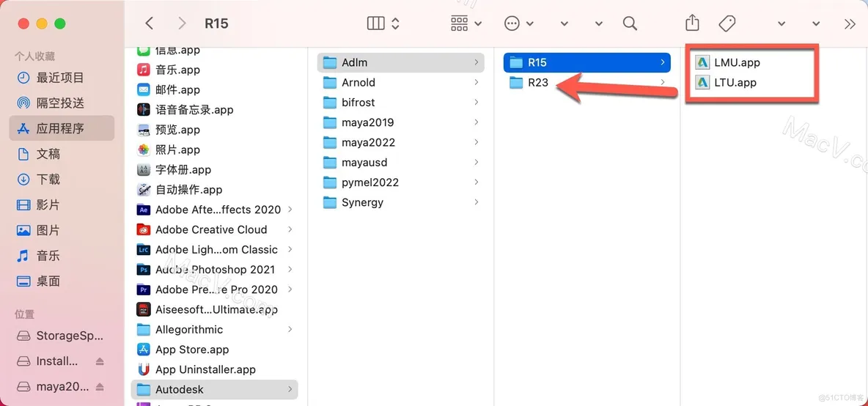Select 应用程序 in sidebar
This screenshot has height=406, width=868.
pyautogui.click(x=62, y=128)
